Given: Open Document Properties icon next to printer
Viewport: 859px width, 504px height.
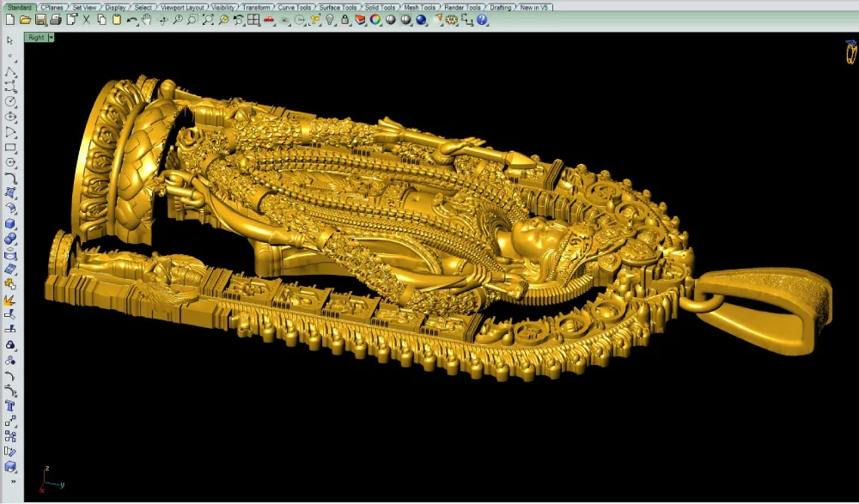Looking at the screenshot, I should tap(71, 20).
